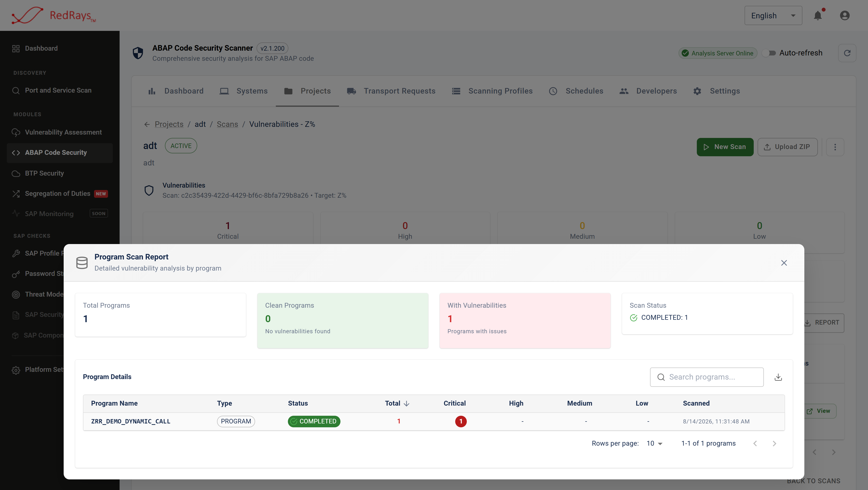Image resolution: width=868 pixels, height=490 pixels.
Task: Click the scanned timestamp 8/14/2026, 11:31:48 AM
Action: tap(716, 422)
